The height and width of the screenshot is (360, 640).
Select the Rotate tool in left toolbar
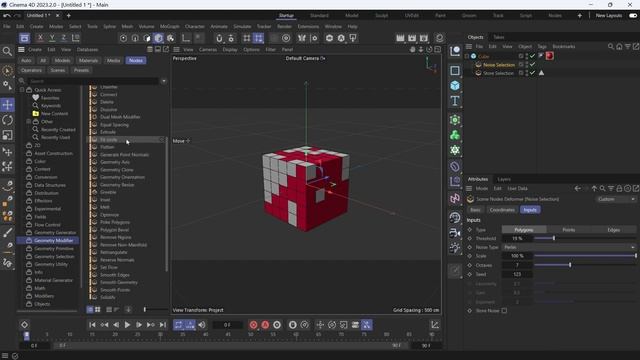click(x=7, y=120)
